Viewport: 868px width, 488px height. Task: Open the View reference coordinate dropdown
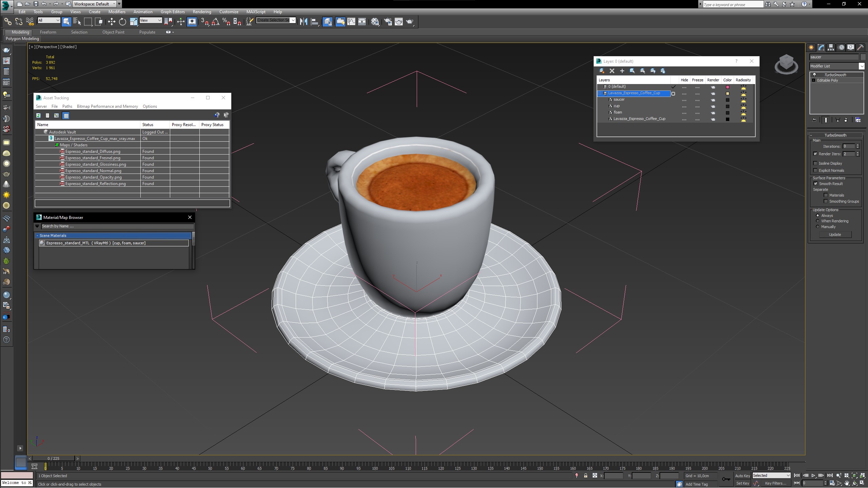pyautogui.click(x=151, y=20)
